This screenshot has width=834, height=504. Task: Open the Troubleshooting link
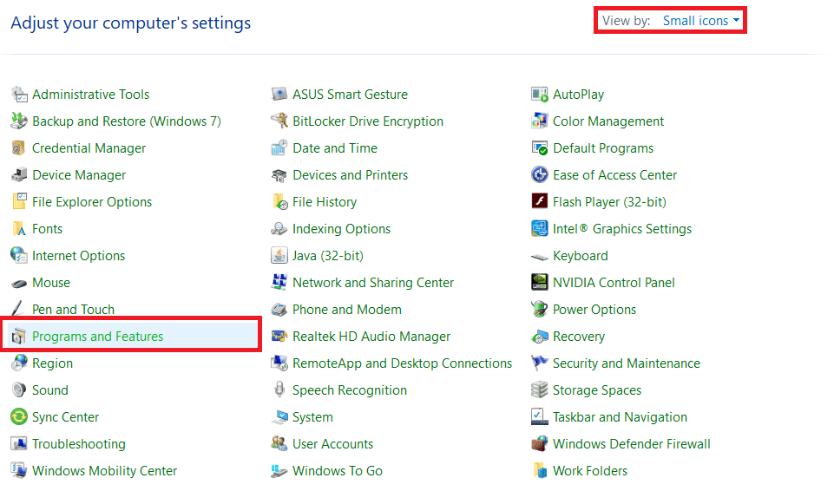pyautogui.click(x=78, y=444)
